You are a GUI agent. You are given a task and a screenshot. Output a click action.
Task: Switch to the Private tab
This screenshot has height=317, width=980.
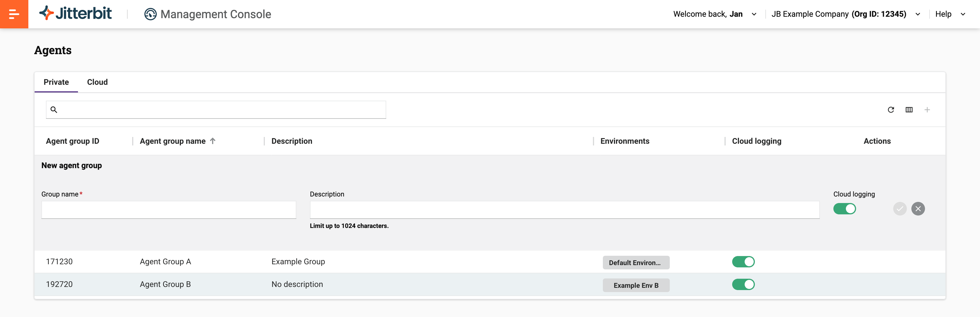56,82
